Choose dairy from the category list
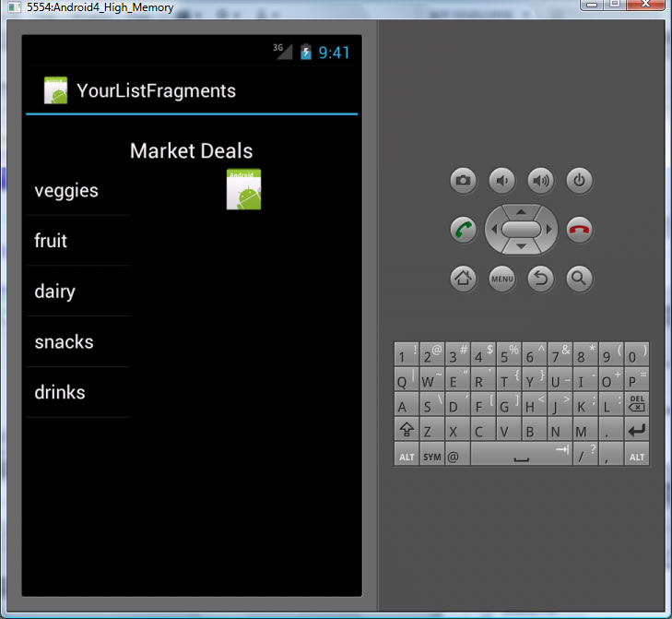The height and width of the screenshot is (619, 672). (x=55, y=292)
